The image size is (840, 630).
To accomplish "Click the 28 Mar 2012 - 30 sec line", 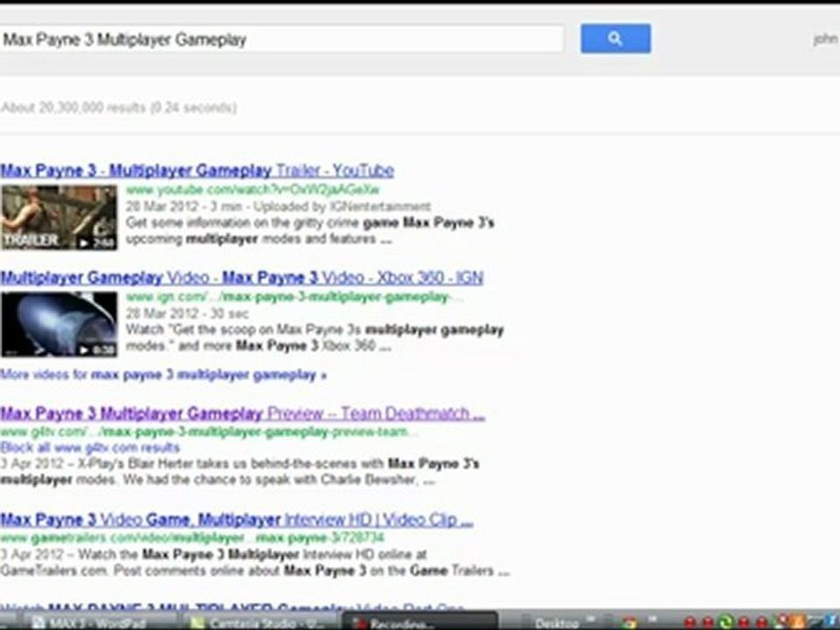I will (187, 313).
